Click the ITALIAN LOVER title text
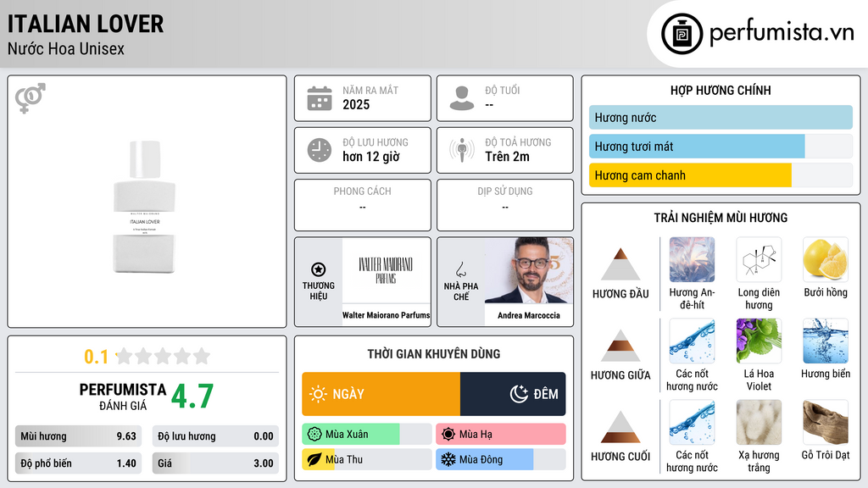 [86, 24]
